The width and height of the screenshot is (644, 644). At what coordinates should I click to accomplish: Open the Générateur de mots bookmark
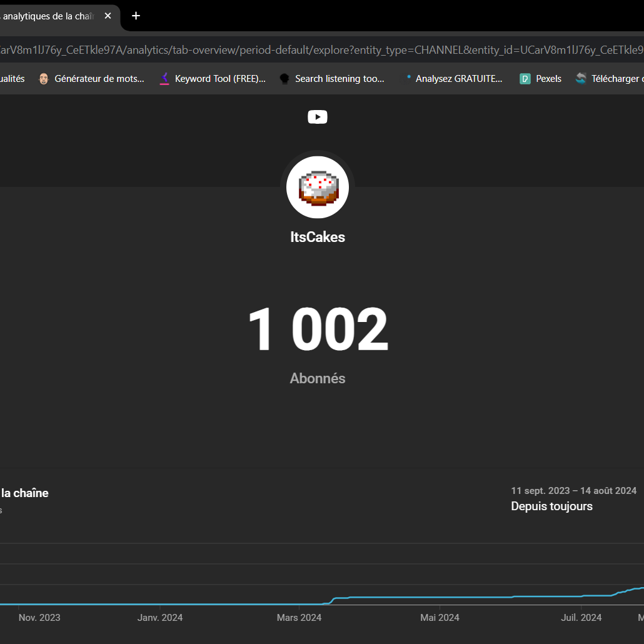[x=91, y=79]
